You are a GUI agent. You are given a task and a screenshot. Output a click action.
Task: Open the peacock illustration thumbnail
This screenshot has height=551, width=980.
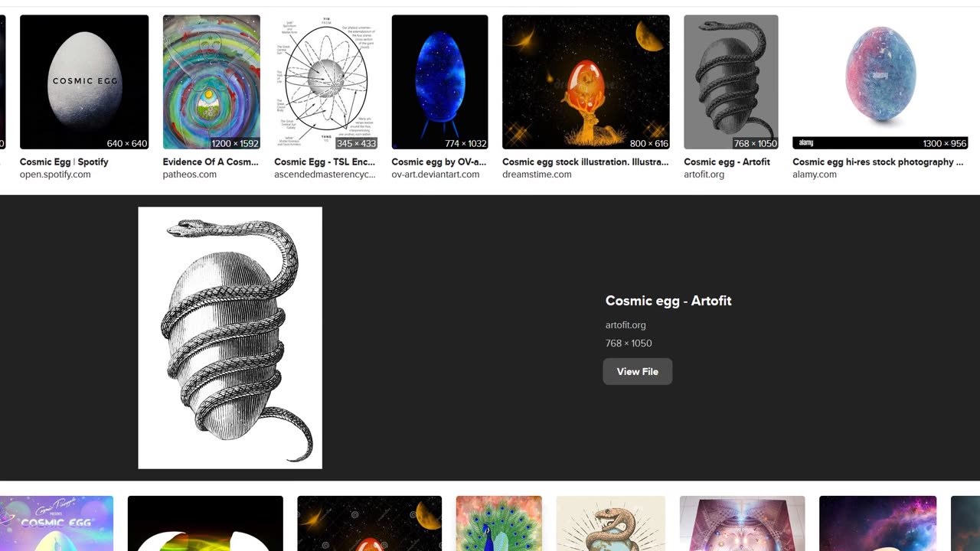[x=499, y=523]
